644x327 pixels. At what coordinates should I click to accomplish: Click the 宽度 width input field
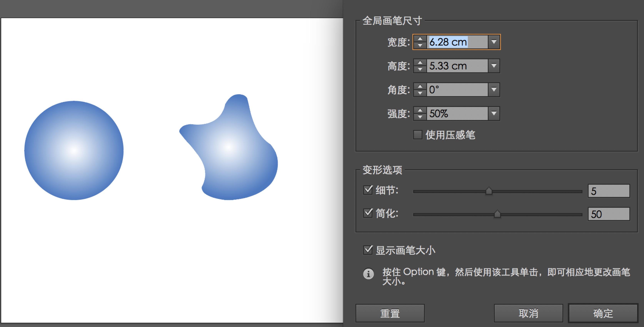[x=457, y=42]
